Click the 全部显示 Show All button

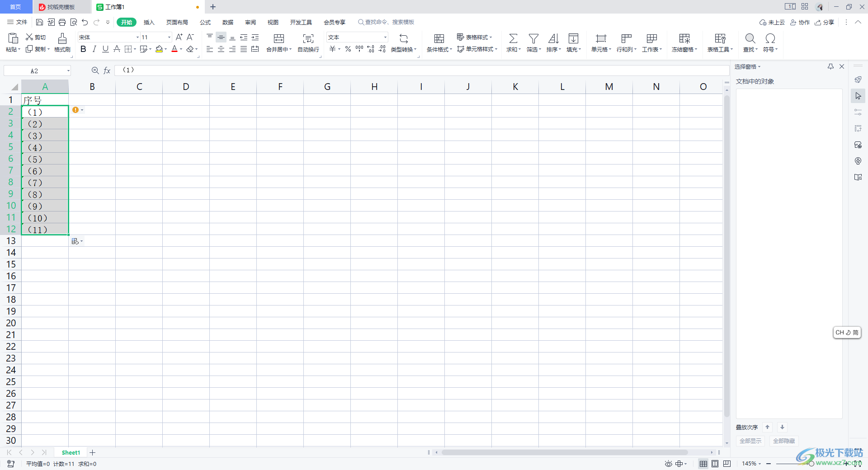tap(750, 441)
